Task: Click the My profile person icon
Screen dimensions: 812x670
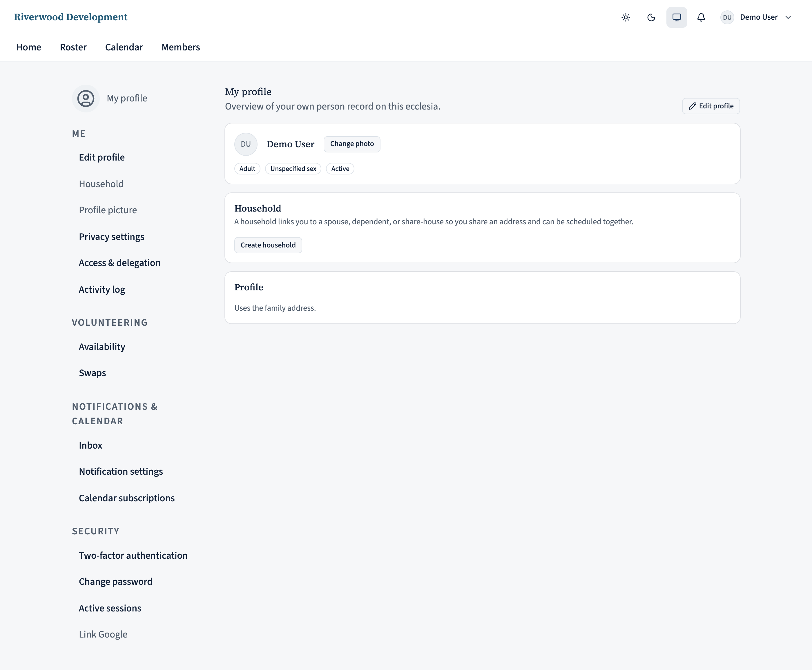Action: pos(86,99)
